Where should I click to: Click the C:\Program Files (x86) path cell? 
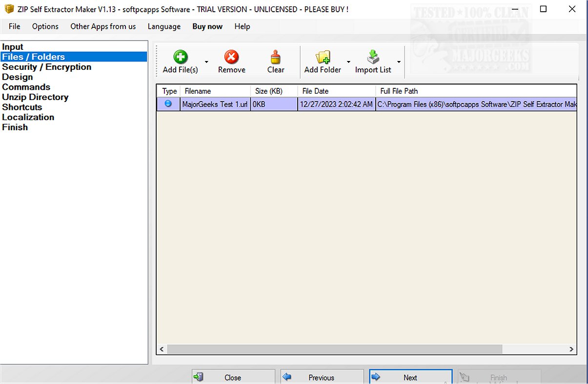coord(476,104)
